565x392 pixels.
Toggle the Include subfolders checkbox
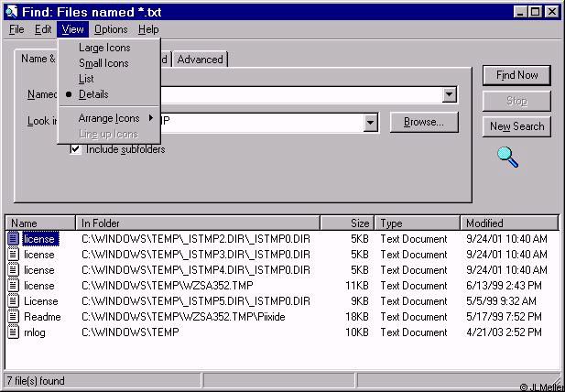coord(76,149)
